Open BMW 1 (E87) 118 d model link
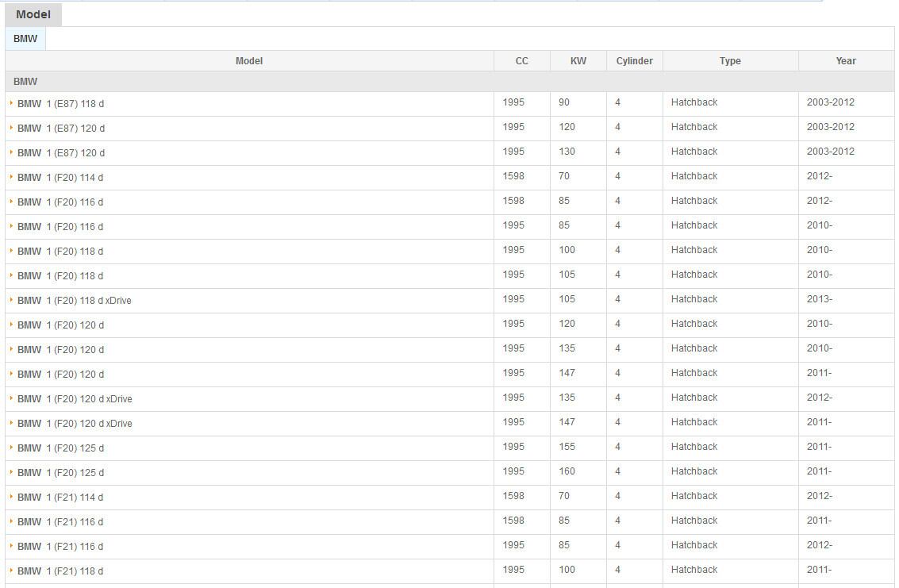The image size is (899, 588). (60, 104)
